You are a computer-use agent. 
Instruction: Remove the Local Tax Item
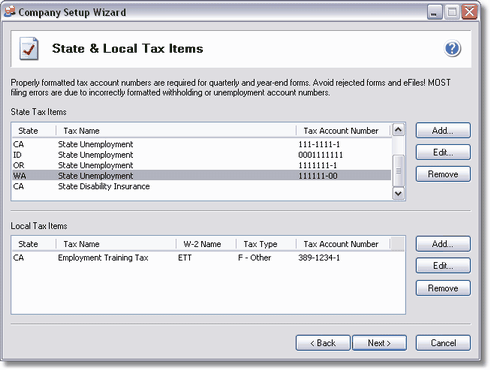[x=443, y=288]
